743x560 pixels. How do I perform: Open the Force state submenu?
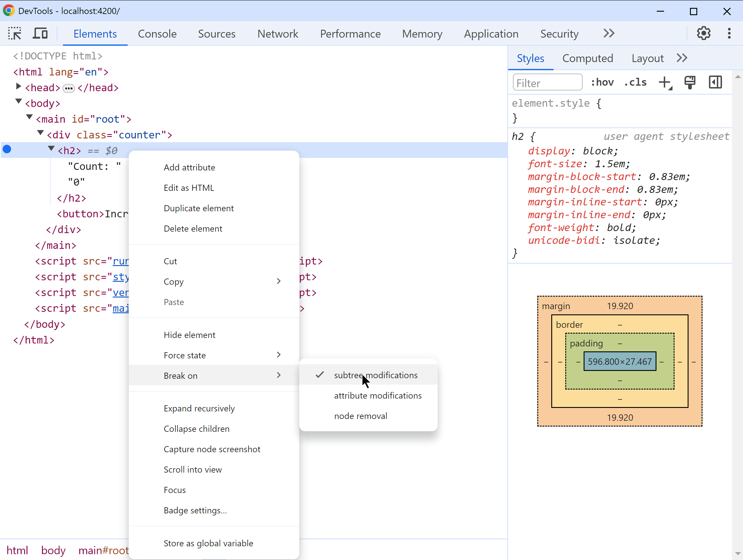coord(214,355)
